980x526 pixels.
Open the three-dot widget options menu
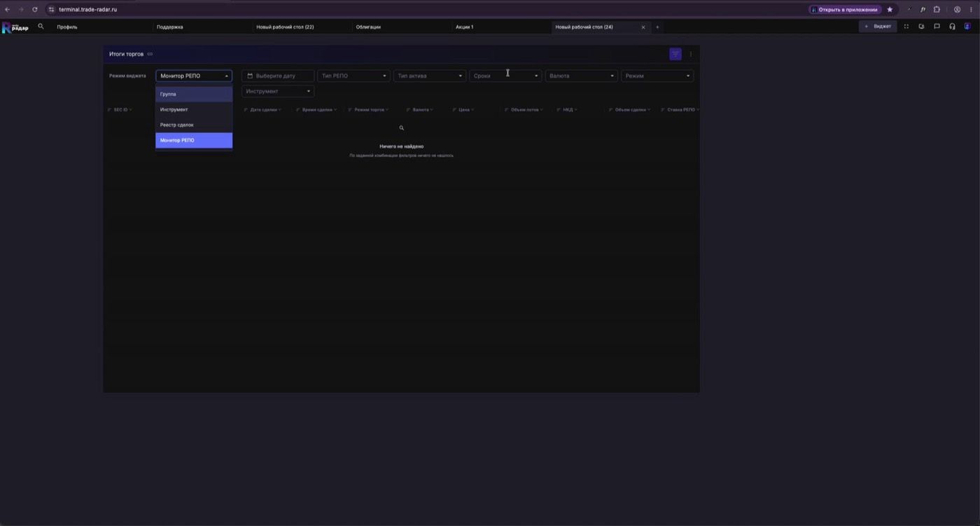point(691,54)
